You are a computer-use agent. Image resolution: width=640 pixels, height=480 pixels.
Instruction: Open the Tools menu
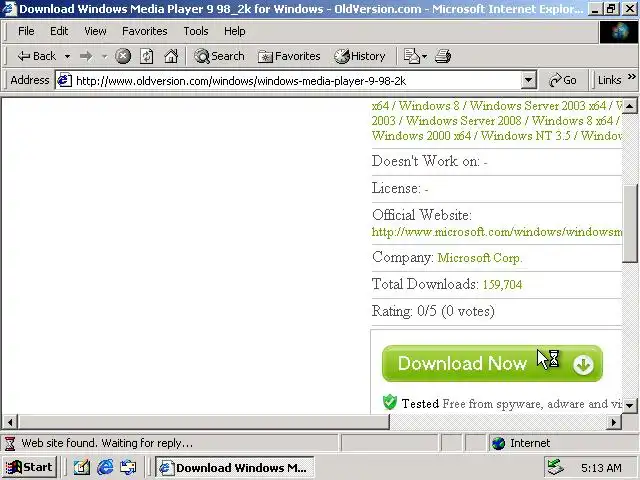tap(196, 31)
